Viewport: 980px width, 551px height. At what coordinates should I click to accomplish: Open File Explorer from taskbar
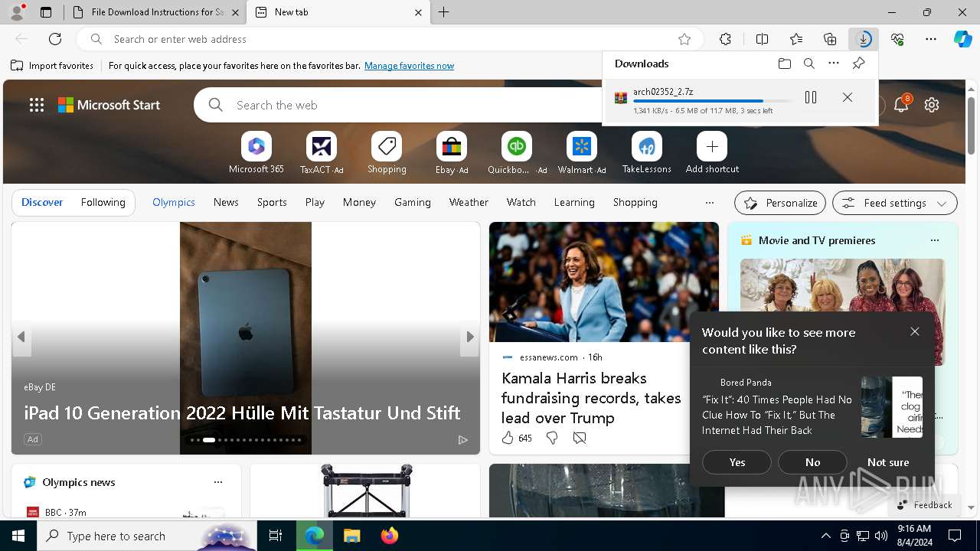pos(351,536)
